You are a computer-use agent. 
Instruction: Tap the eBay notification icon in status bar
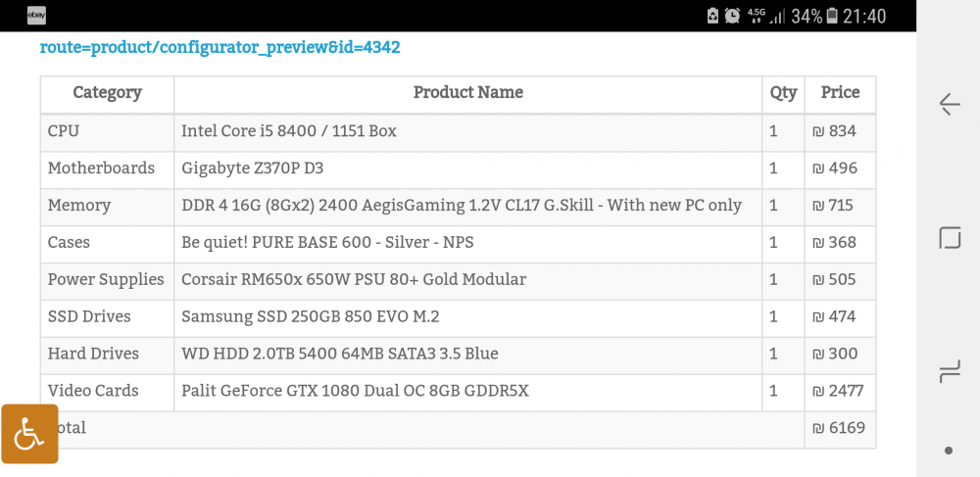coord(36,16)
